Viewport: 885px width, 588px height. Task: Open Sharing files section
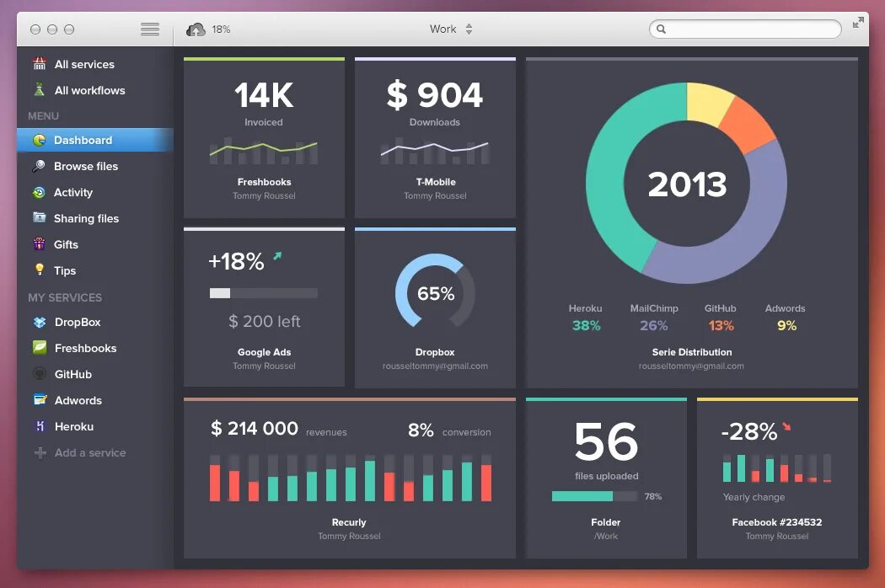tap(94, 218)
